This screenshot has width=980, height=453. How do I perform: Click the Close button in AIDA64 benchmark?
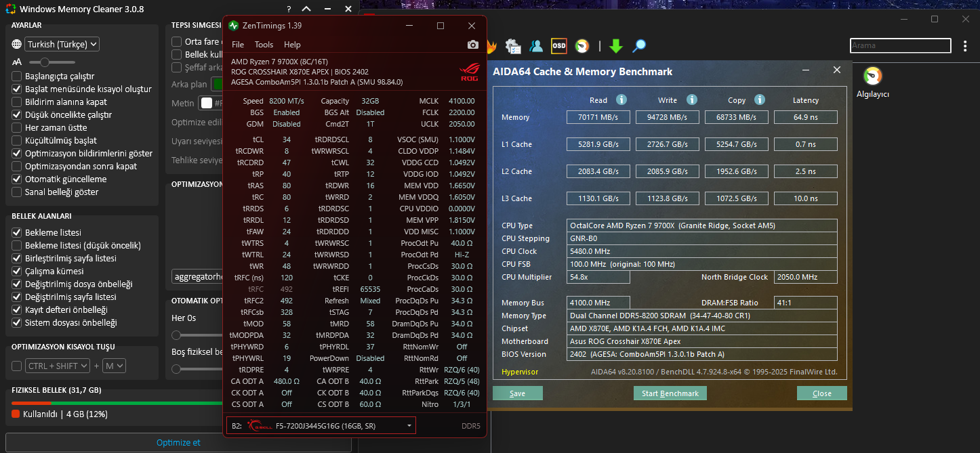coord(822,393)
